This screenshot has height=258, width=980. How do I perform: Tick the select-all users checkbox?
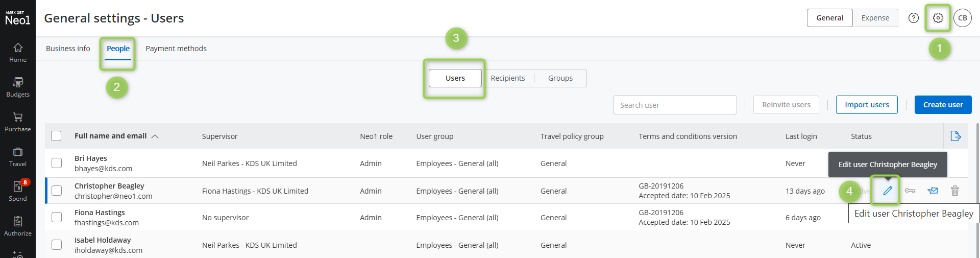point(57,136)
